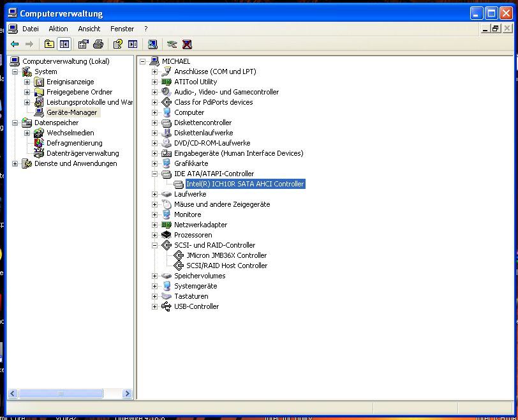Select Computerverwaltung (Lokal) root
The width and height of the screenshot is (518, 420).
(x=66, y=61)
